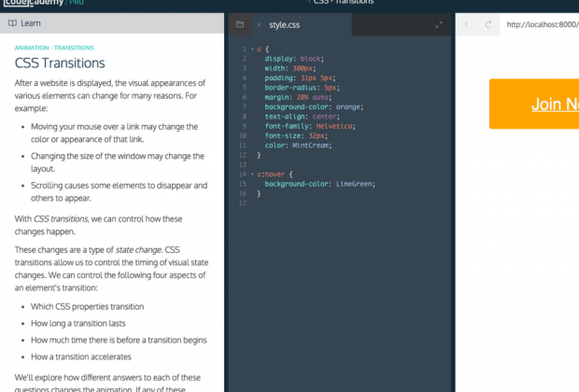Click the CSS Transitions heading
The image size is (579, 392).
pos(60,63)
